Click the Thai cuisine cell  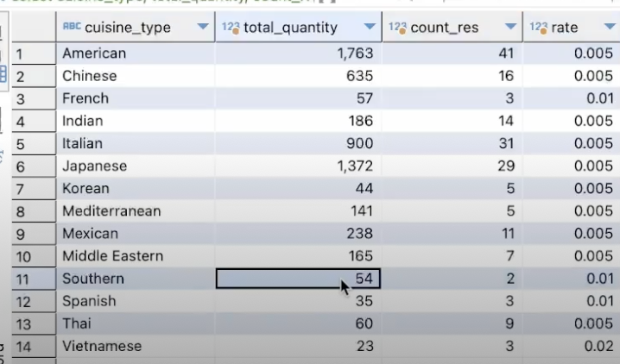136,323
